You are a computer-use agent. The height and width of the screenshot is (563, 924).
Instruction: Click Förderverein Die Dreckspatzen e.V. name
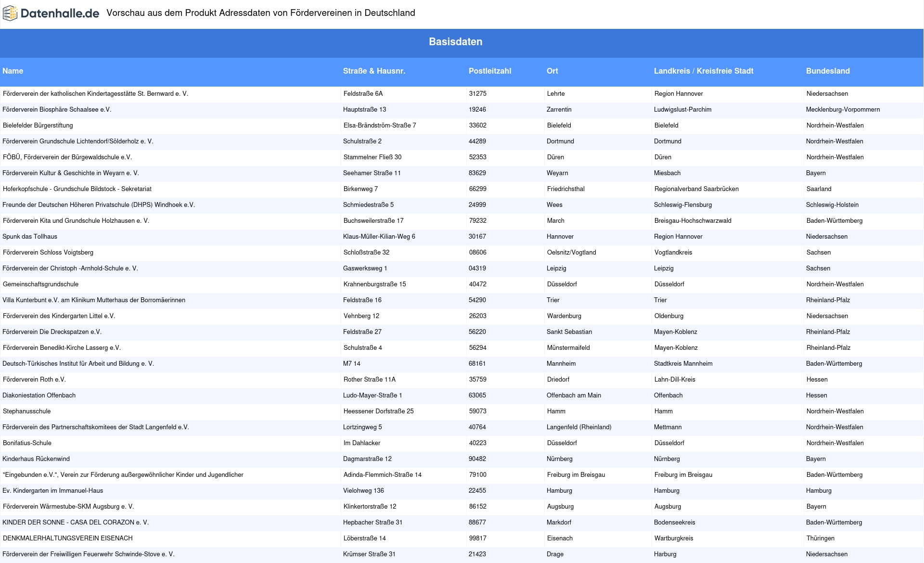pos(52,332)
